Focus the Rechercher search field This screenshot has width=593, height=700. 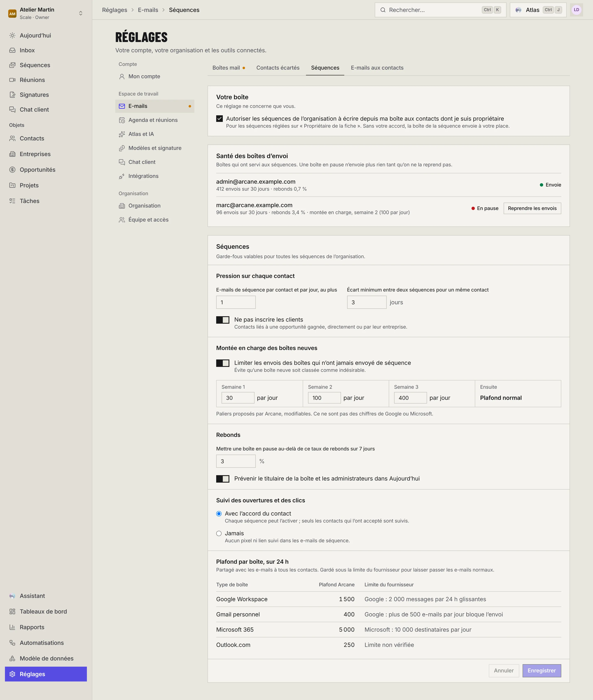pos(440,10)
